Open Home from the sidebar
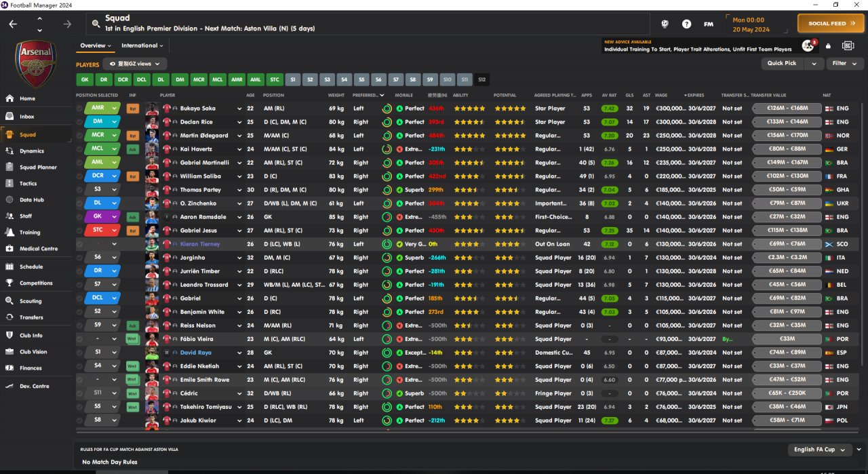The height and width of the screenshot is (474, 868). click(x=36, y=98)
